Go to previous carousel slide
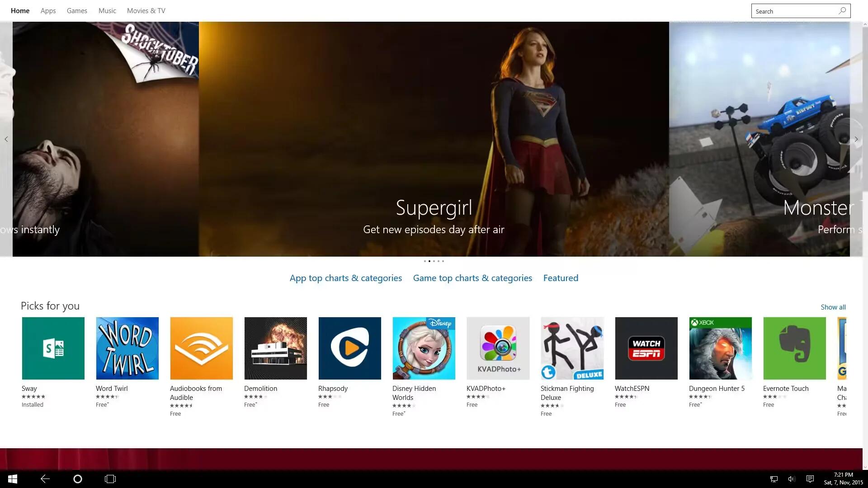 pos(6,139)
